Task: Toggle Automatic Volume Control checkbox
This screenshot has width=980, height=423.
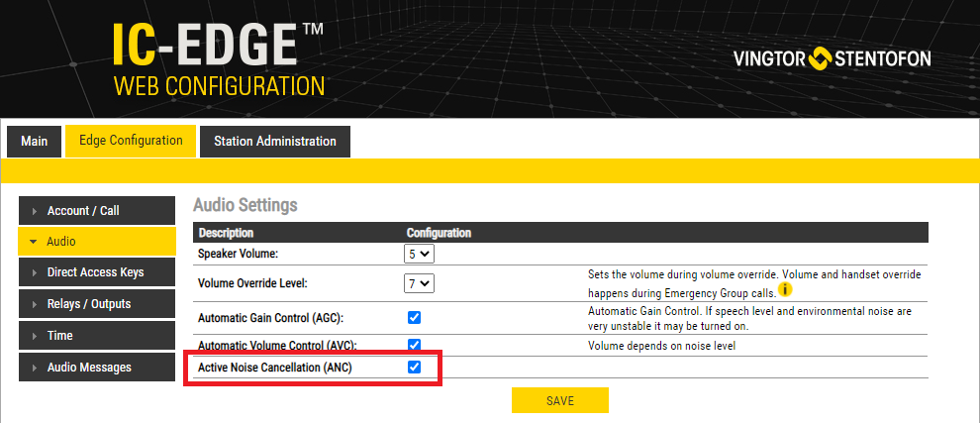Action: pyautogui.click(x=414, y=345)
